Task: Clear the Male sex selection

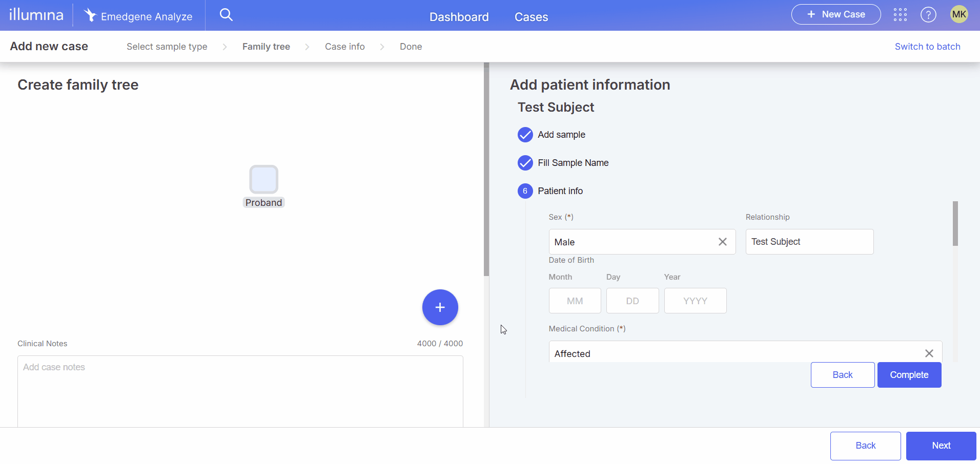Action: point(722,242)
